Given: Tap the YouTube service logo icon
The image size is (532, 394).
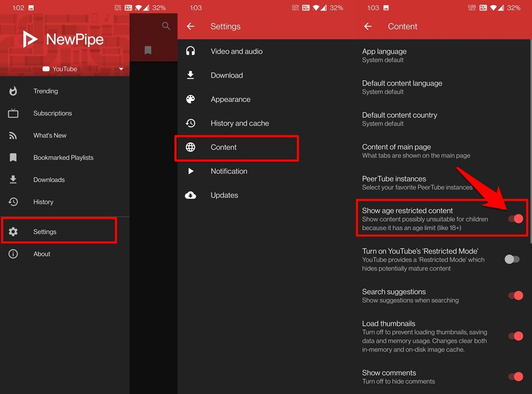Looking at the screenshot, I should tap(46, 69).
